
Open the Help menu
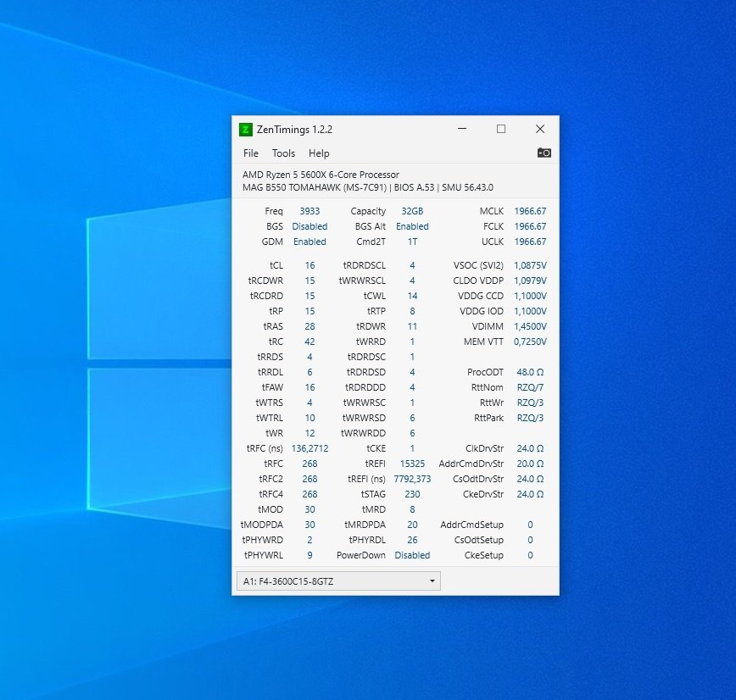pos(319,153)
